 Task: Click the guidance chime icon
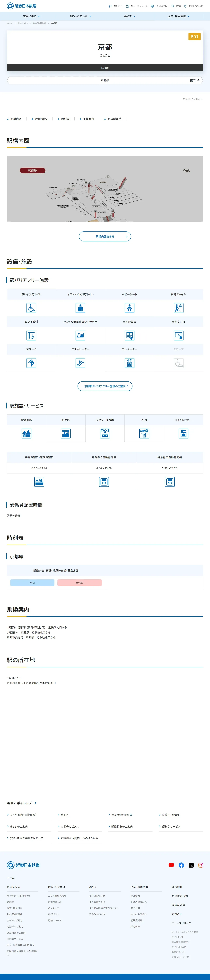[x=178, y=308]
